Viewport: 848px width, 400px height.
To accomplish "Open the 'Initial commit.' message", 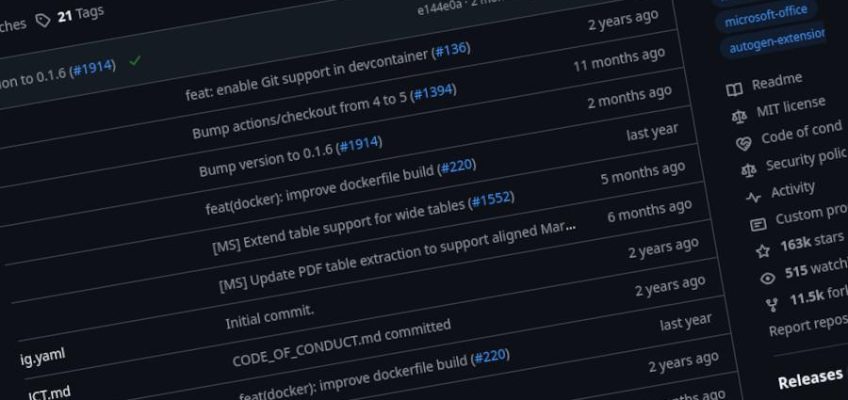I will click(269, 317).
